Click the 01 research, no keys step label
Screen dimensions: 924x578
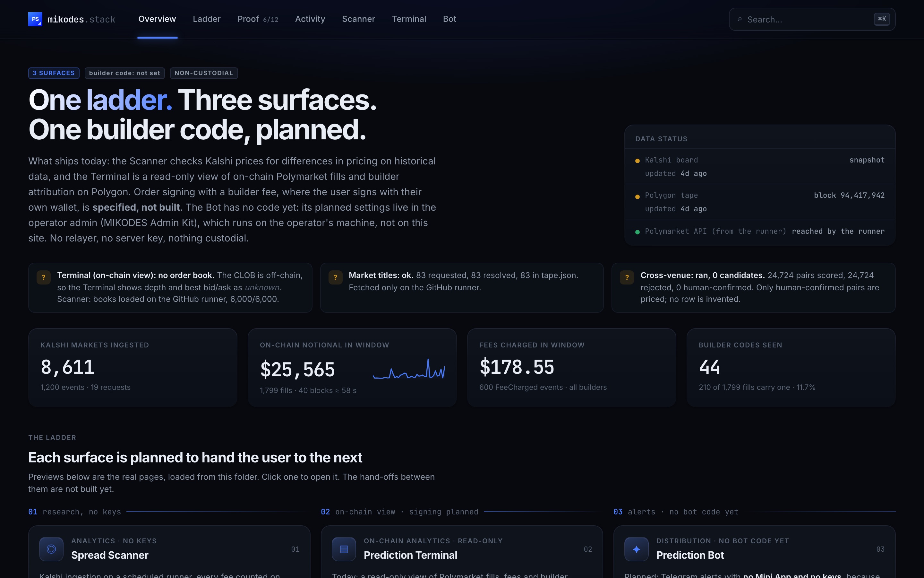point(74,512)
